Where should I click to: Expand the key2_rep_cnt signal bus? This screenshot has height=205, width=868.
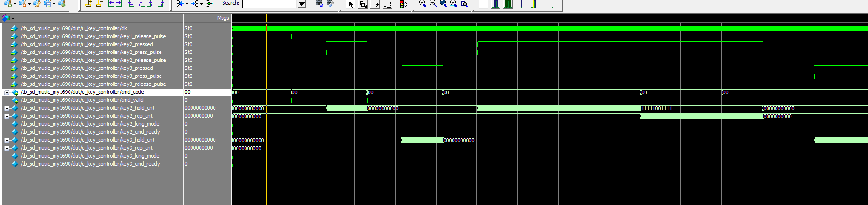point(7,116)
